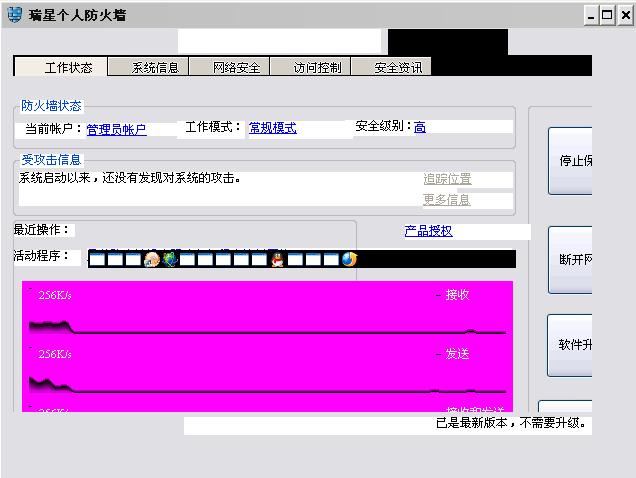Open the 网络安全 tab
The height and width of the screenshot is (478, 636).
click(230, 67)
